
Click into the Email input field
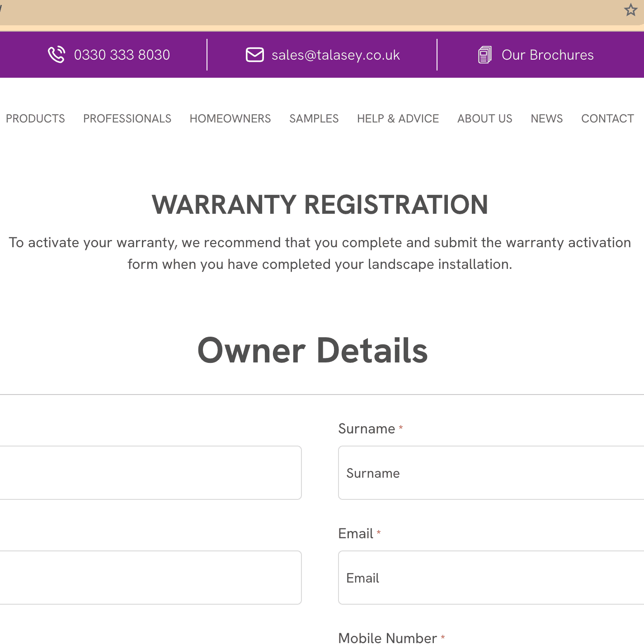(490, 578)
